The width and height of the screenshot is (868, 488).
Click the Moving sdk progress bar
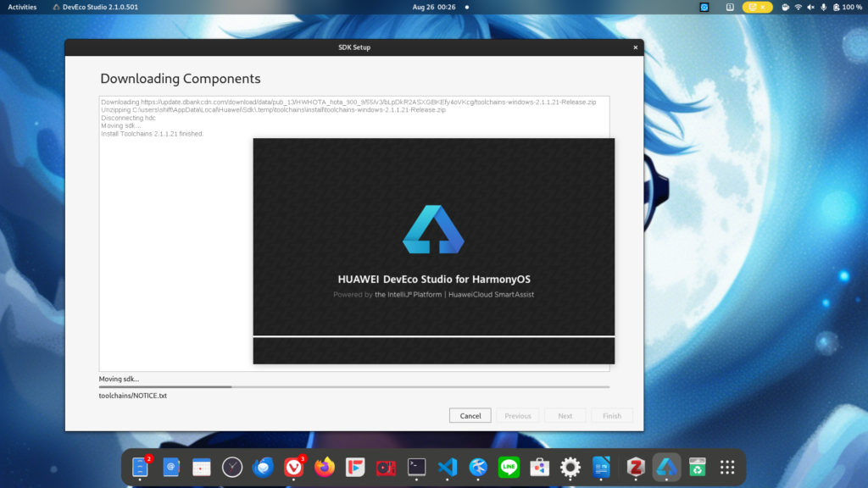(353, 387)
